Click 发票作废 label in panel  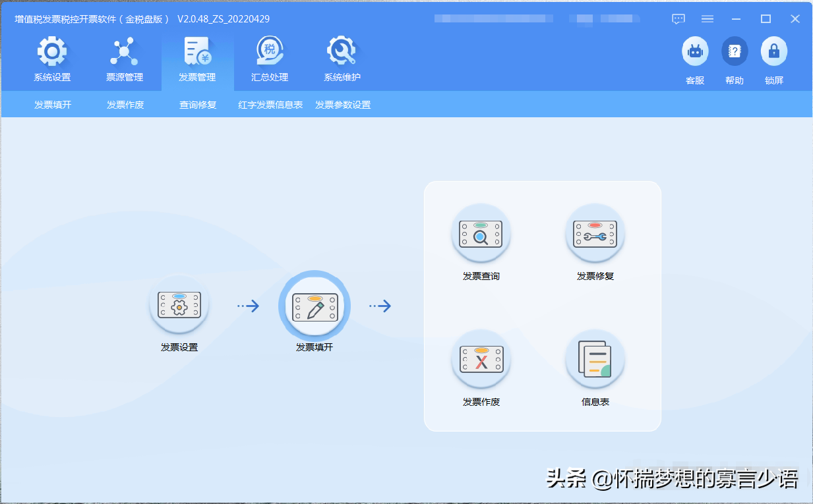[x=481, y=402]
